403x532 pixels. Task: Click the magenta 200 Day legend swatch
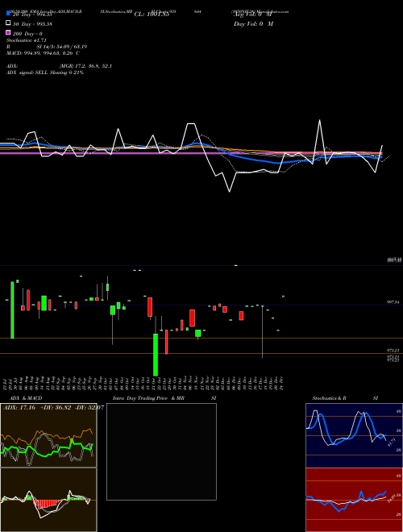point(8,32)
